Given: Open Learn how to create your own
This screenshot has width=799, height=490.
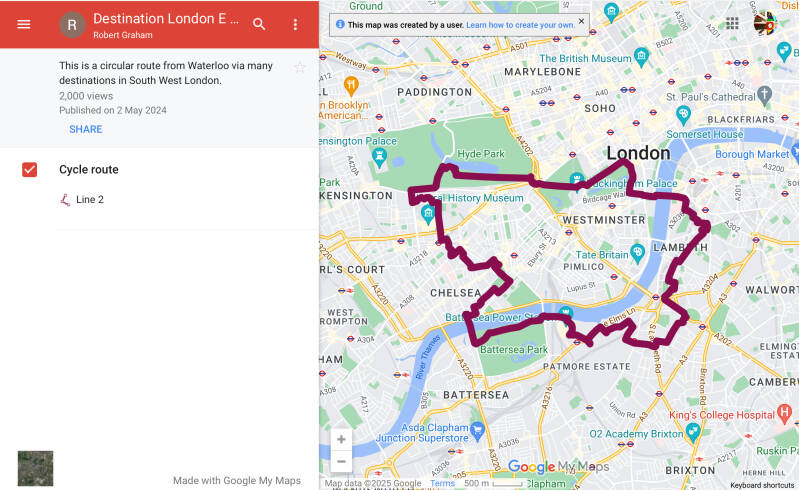Looking at the screenshot, I should [520, 24].
